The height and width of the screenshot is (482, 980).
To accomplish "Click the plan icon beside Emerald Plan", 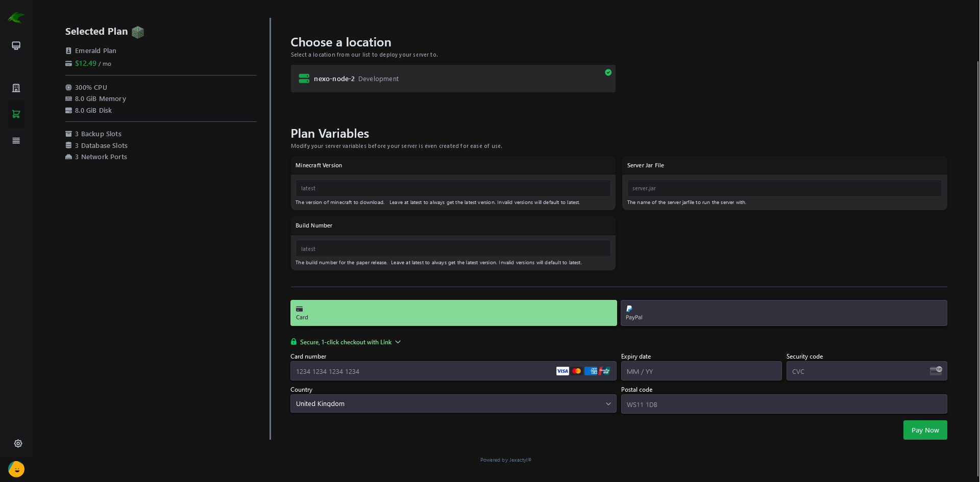I will (68, 50).
